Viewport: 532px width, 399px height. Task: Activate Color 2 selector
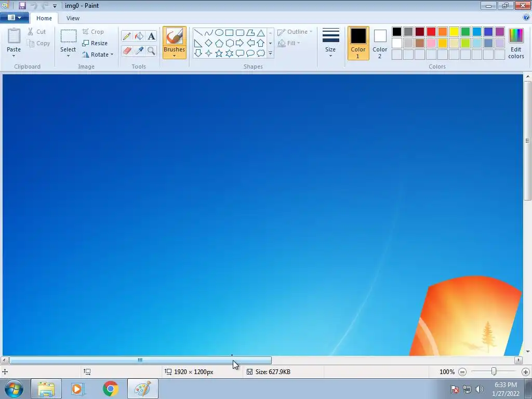click(x=380, y=43)
